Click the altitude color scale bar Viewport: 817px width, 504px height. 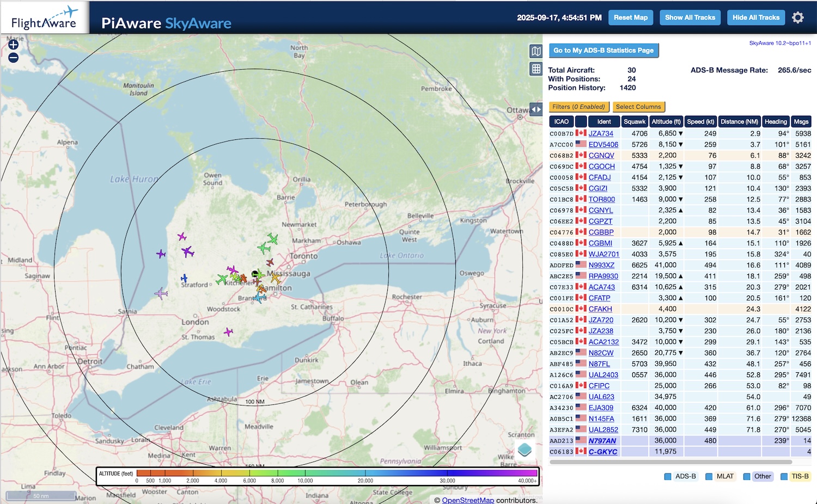[x=336, y=474]
